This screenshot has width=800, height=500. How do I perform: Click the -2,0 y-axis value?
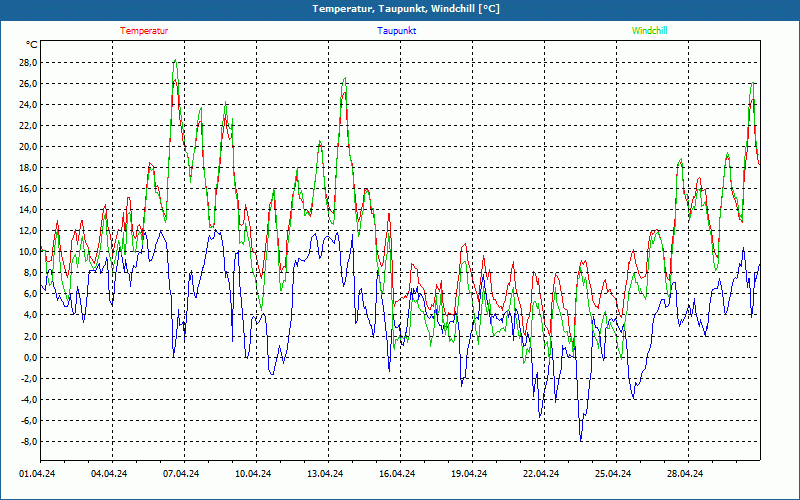coord(29,379)
